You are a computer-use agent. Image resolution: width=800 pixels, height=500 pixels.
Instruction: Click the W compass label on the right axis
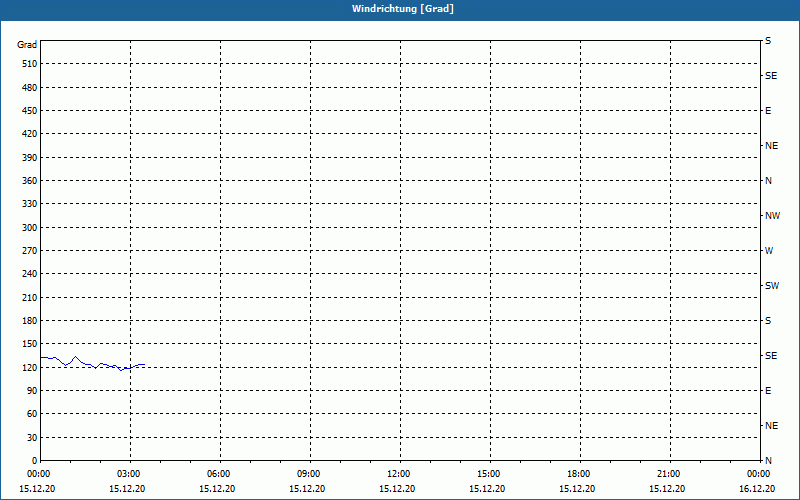[769, 251]
